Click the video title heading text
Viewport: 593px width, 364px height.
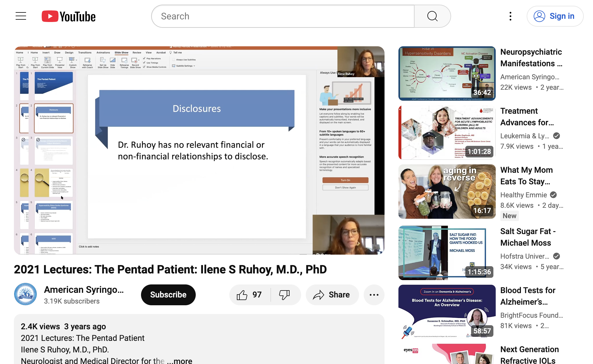point(170,269)
